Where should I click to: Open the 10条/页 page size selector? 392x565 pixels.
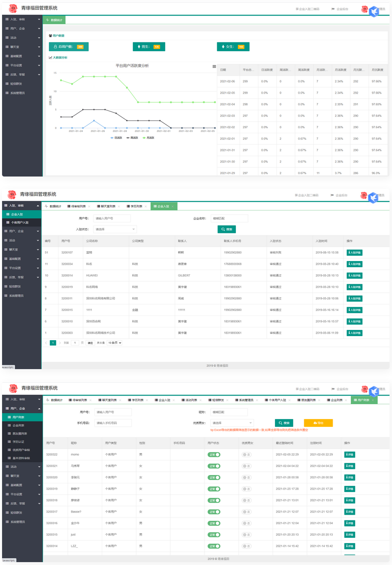pyautogui.click(x=115, y=343)
